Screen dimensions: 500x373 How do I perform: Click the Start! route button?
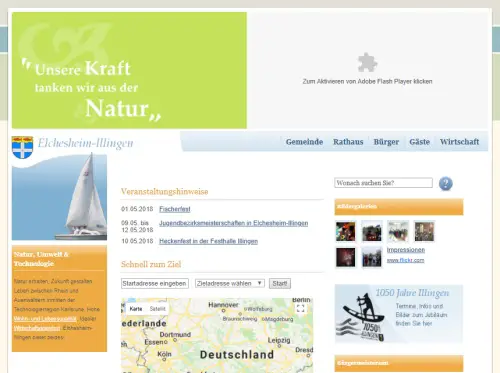tap(280, 283)
